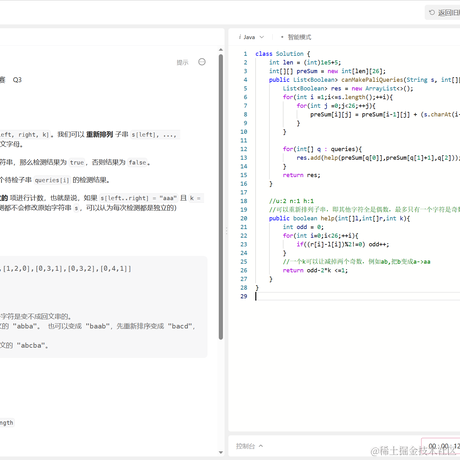Place cursor on empty line 29
This screenshot has height=460, width=460.
tap(357, 296)
